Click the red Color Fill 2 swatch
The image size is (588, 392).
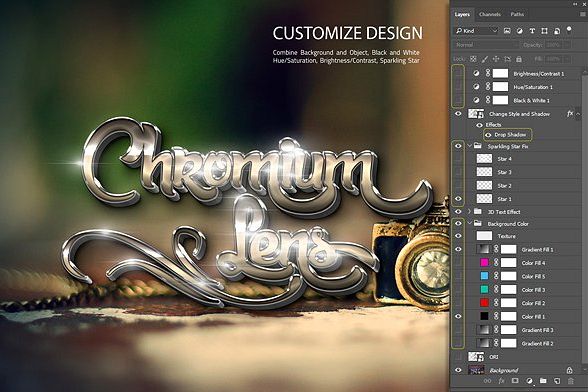click(484, 303)
